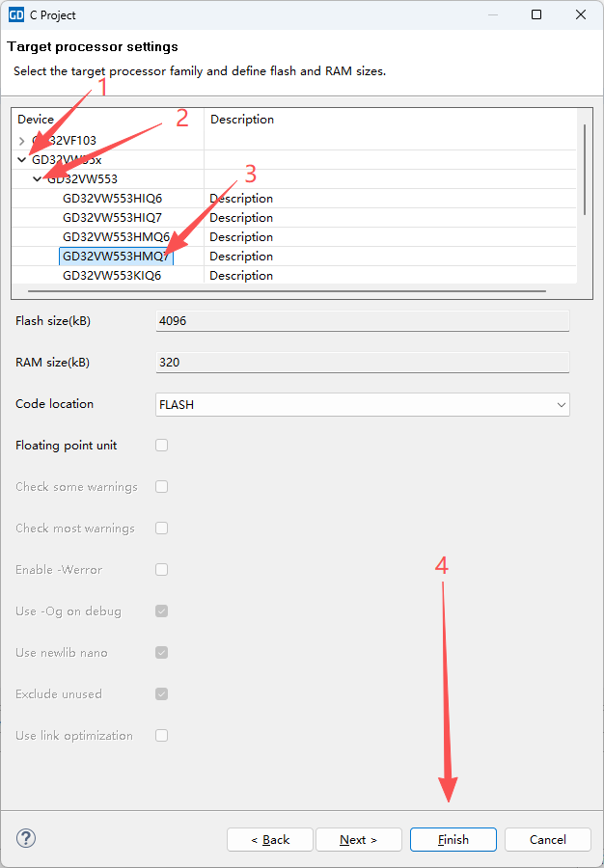The height and width of the screenshot is (868, 604).
Task: Cancel the project wizard
Action: click(x=547, y=840)
